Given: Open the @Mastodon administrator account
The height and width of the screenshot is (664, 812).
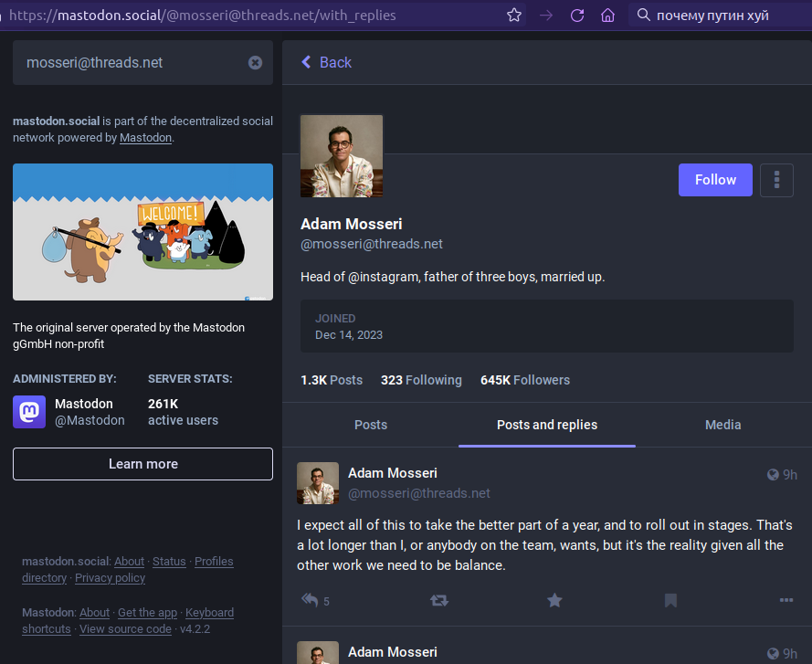Looking at the screenshot, I should tap(90, 420).
